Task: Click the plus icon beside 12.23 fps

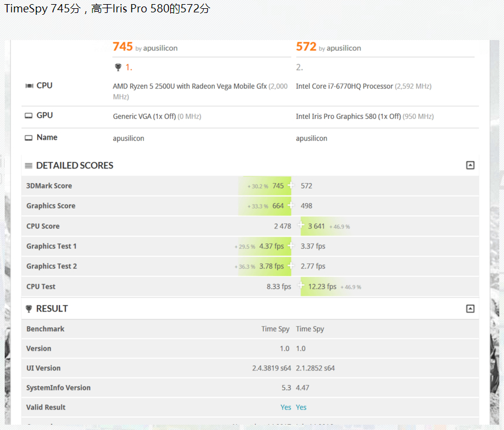Action: coord(301,285)
